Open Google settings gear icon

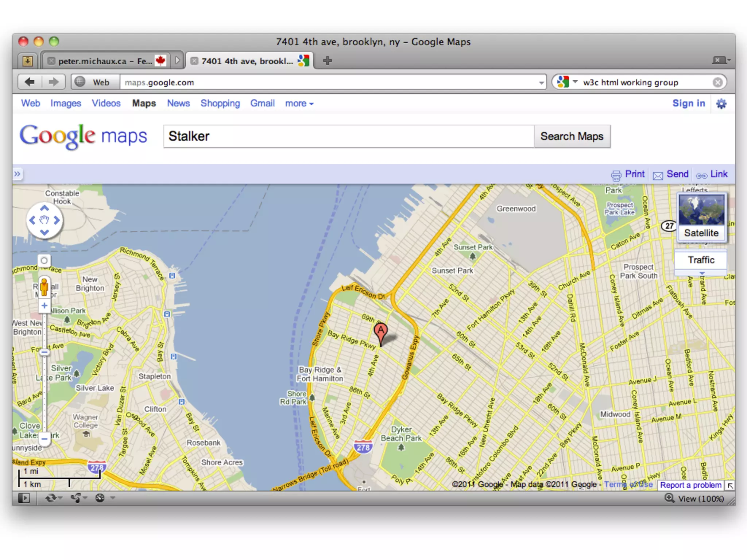[721, 104]
